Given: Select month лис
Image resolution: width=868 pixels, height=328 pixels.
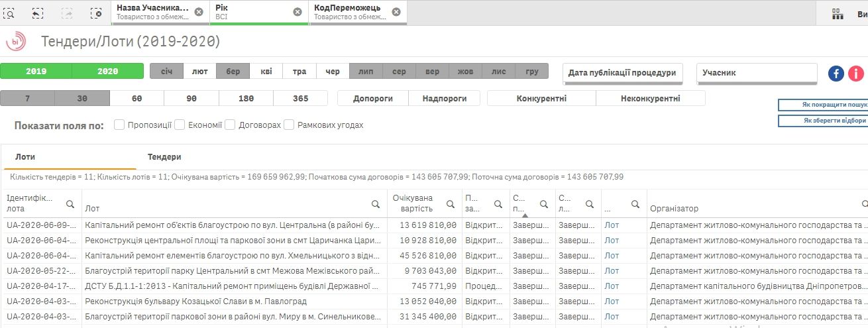Looking at the screenshot, I should click(x=498, y=71).
